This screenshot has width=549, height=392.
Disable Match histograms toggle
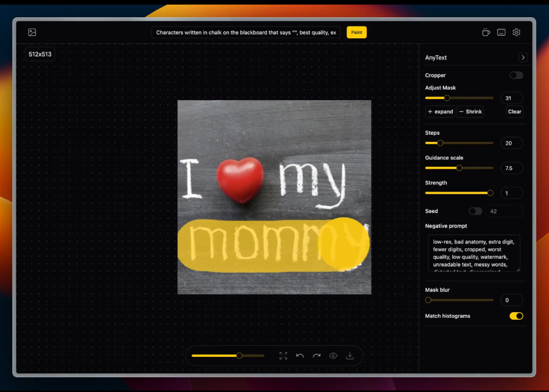tap(516, 316)
